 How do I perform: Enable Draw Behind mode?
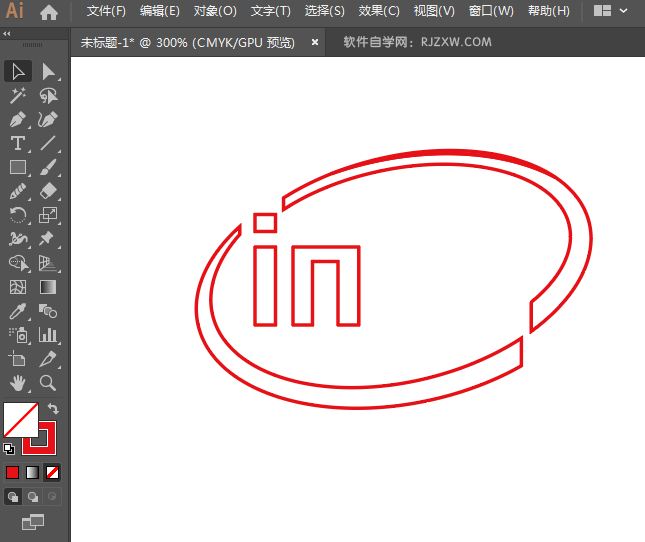[x=32, y=497]
